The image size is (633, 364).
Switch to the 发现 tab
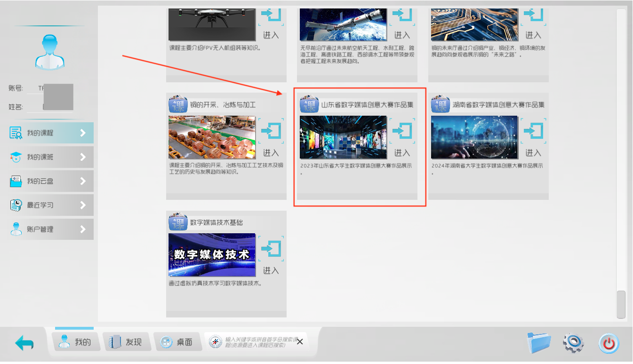[126, 342]
